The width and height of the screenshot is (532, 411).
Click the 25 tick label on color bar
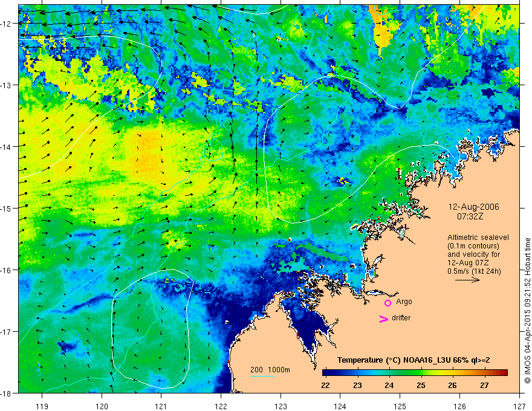(421, 385)
